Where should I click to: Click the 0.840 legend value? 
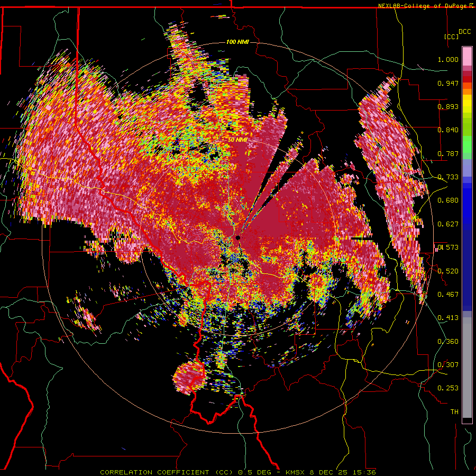[x=448, y=130]
